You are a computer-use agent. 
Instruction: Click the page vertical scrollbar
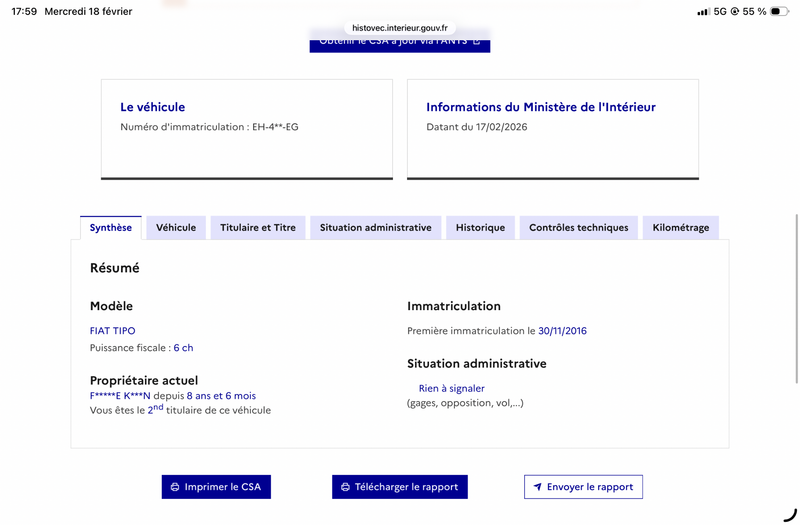(x=796, y=298)
